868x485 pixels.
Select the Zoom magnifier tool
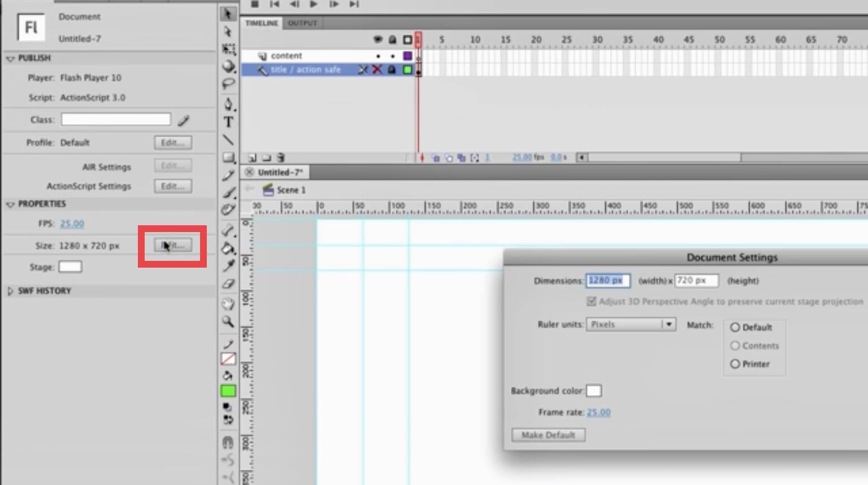(x=228, y=322)
